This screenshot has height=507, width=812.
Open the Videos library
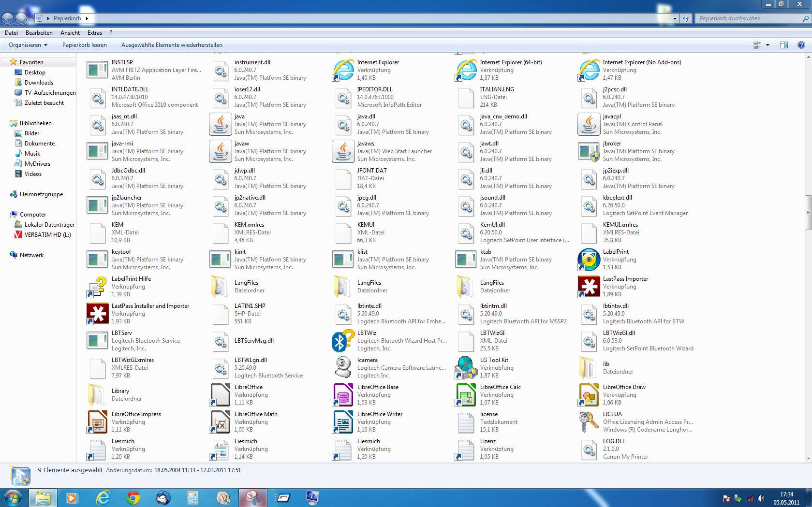pos(33,174)
